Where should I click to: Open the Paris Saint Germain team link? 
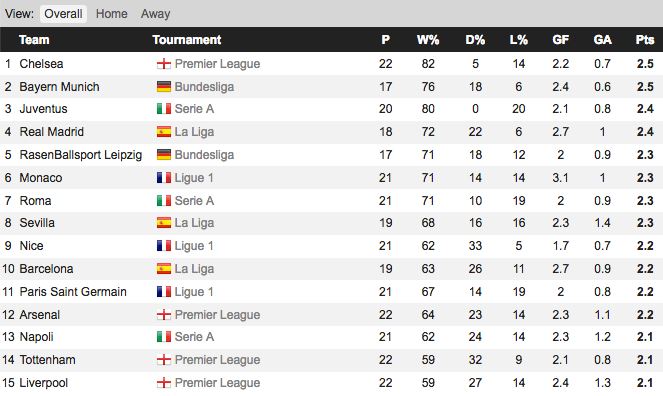[73, 292]
